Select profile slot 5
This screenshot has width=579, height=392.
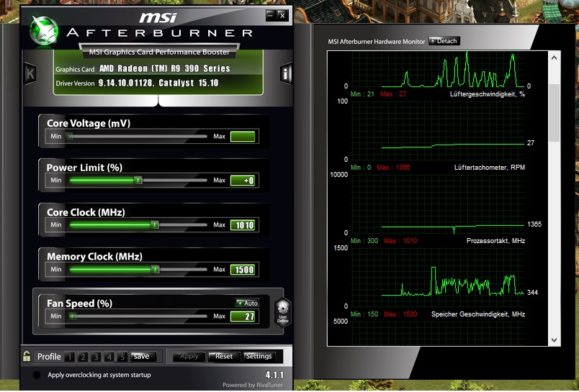(122, 357)
